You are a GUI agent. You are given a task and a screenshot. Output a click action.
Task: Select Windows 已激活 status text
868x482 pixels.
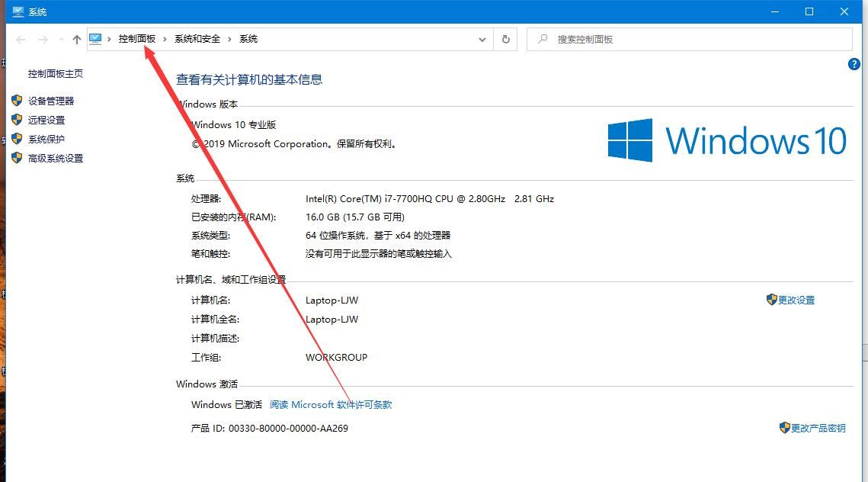[226, 405]
